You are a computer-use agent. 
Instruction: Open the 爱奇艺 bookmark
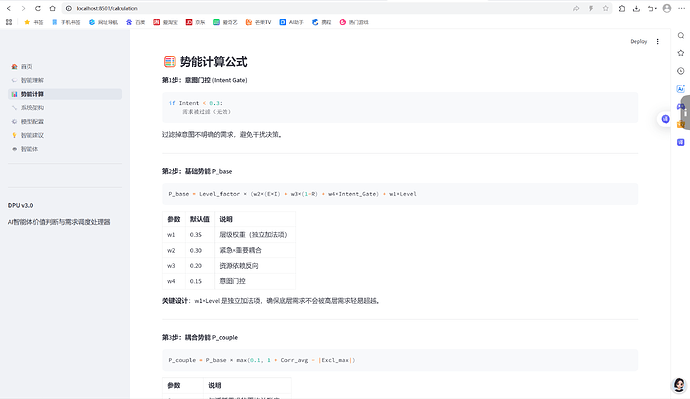click(x=225, y=22)
